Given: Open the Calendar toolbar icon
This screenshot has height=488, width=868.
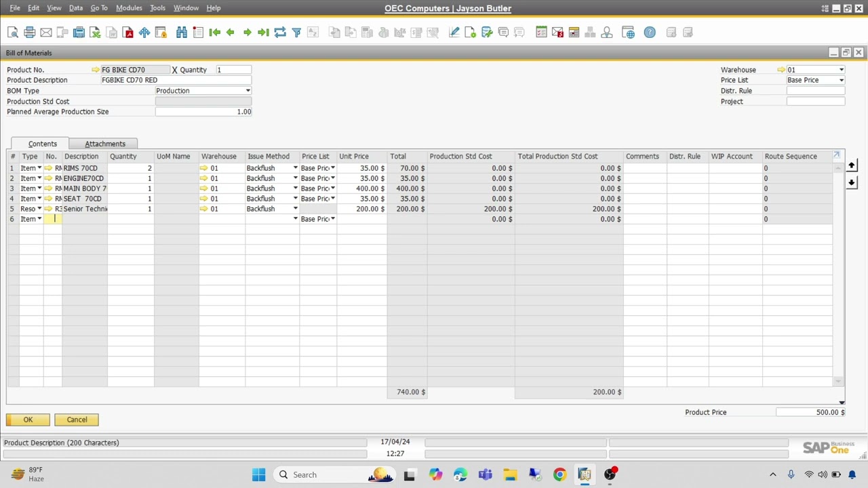Looking at the screenshot, I should click(x=574, y=33).
